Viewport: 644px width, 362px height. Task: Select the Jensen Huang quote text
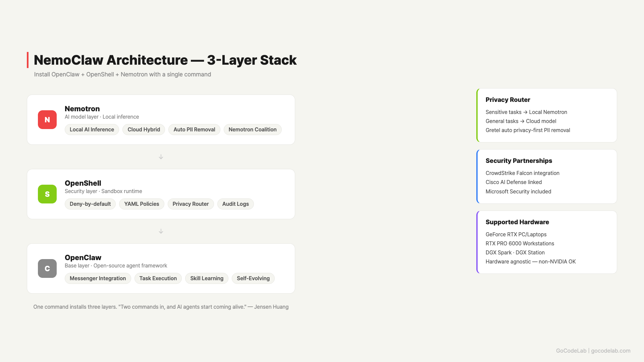pos(161,307)
